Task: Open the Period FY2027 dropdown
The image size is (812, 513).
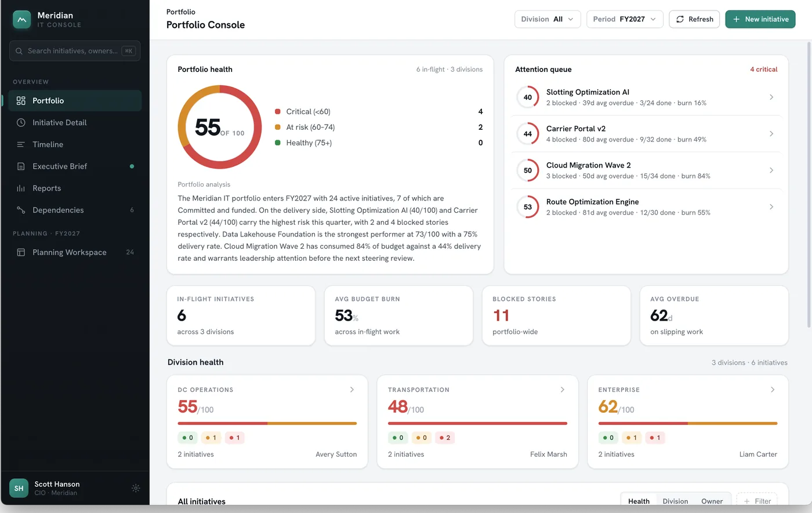Action: (625, 19)
